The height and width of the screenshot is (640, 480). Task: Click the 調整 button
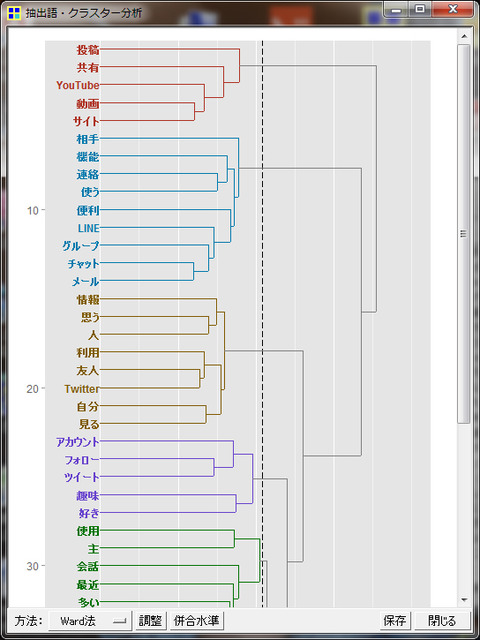click(151, 621)
